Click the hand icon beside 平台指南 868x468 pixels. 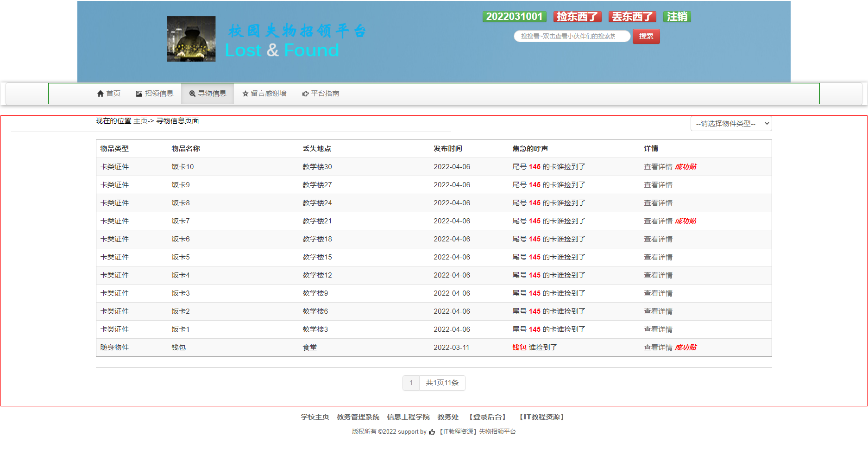pos(306,94)
